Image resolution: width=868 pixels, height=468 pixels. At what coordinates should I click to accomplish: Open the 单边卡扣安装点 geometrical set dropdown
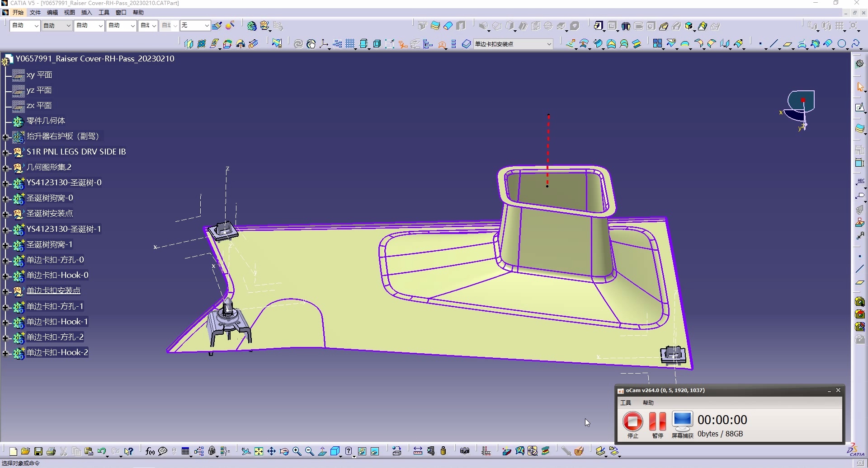[549, 44]
